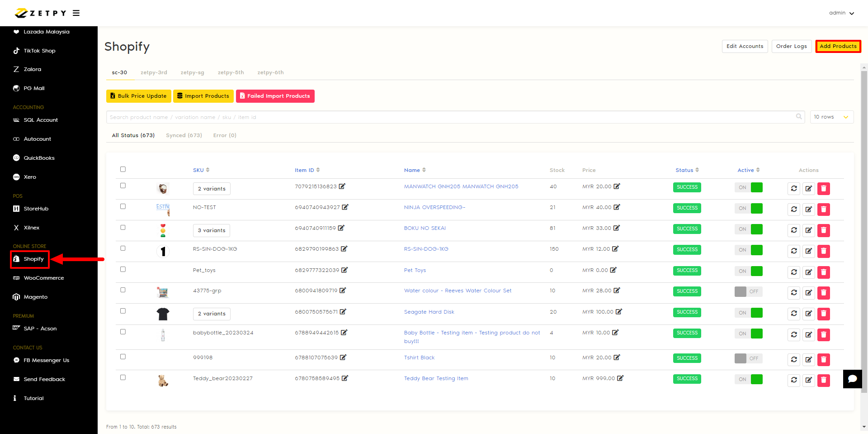The width and height of the screenshot is (868, 434).
Task: Click the red delete icon for BOKU NO SEKAI
Action: click(x=823, y=230)
